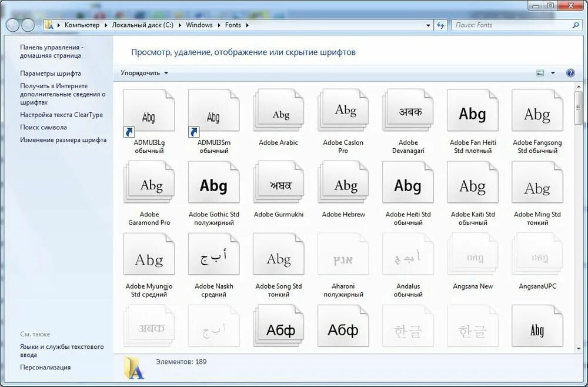Image resolution: width=588 pixels, height=387 pixels.
Task: Go to Компьютер in the breadcrumb
Action: pyautogui.click(x=82, y=25)
